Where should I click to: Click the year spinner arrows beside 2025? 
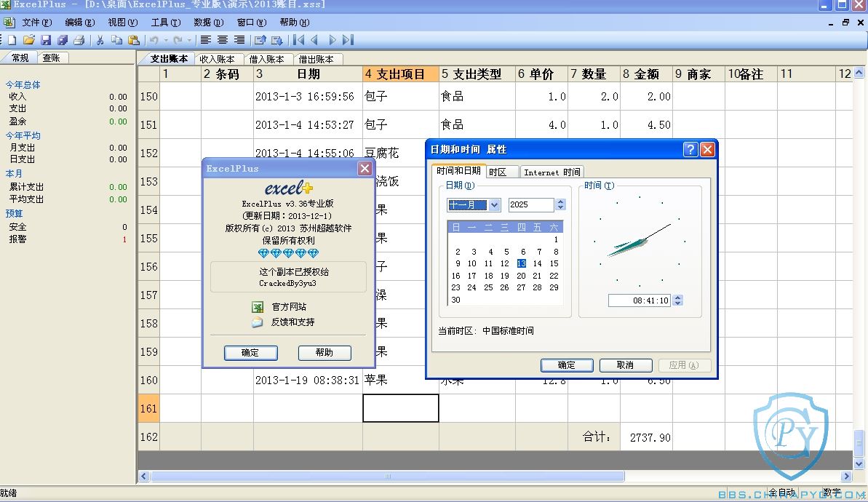[561, 204]
